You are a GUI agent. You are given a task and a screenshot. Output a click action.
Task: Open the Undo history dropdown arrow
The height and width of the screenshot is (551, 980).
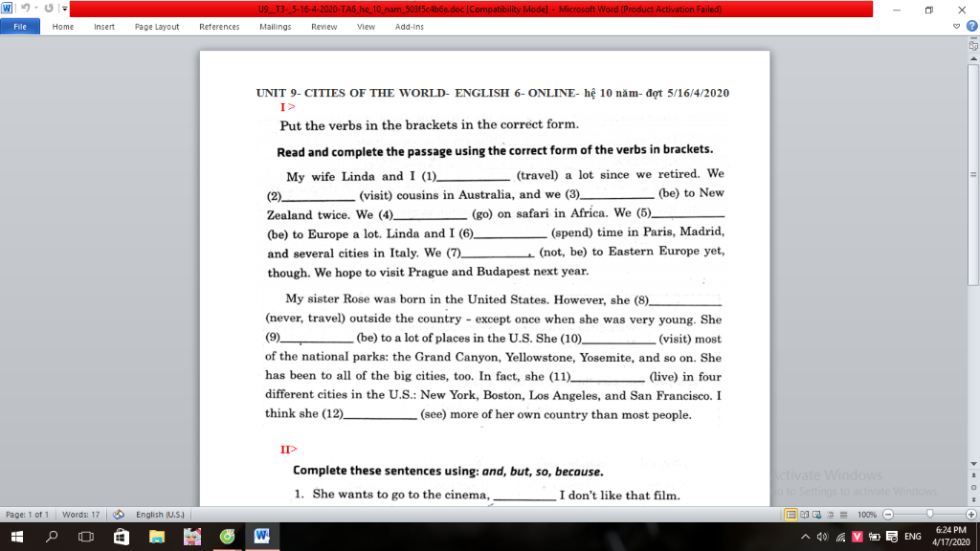(x=35, y=8)
